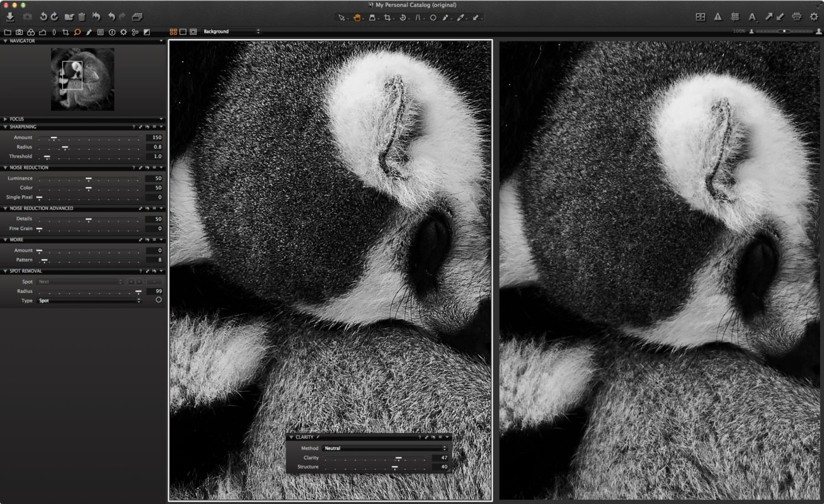Viewport: 824px width, 504px height.
Task: Select the Crop tool in the cursor toolbar
Action: tap(389, 18)
